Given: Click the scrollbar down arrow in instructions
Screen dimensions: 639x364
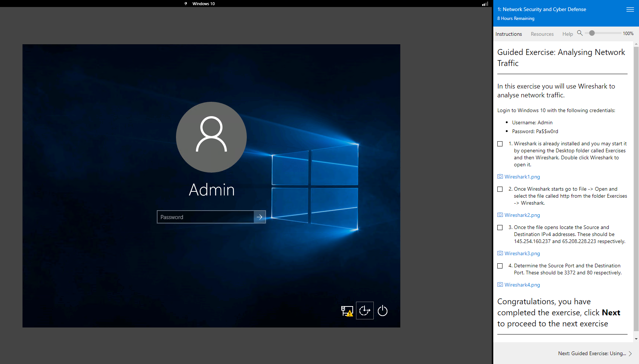Looking at the screenshot, I should (636, 339).
